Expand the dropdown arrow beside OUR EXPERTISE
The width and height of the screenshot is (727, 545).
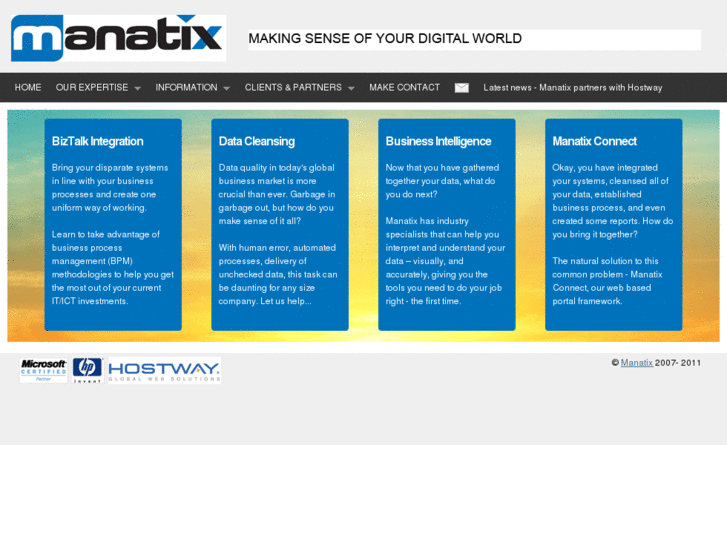(x=137, y=88)
